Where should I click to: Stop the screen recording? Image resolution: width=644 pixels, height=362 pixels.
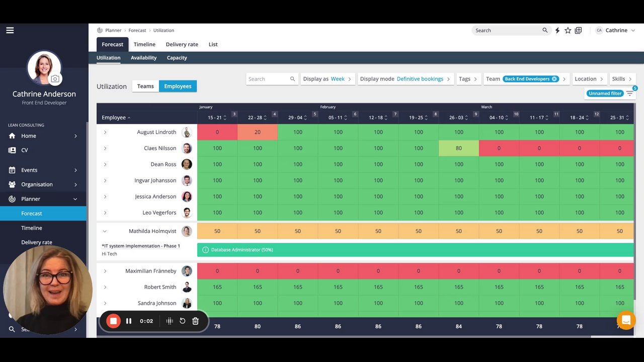[x=114, y=321]
